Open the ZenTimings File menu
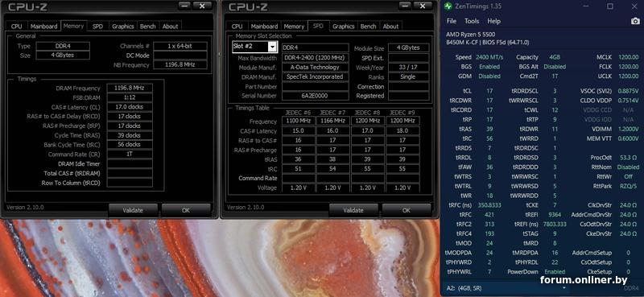 pyautogui.click(x=451, y=21)
